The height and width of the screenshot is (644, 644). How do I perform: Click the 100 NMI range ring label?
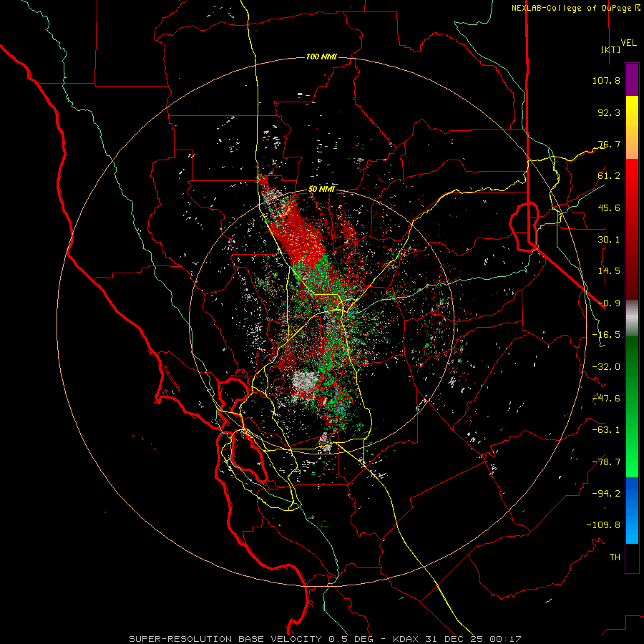(x=321, y=57)
